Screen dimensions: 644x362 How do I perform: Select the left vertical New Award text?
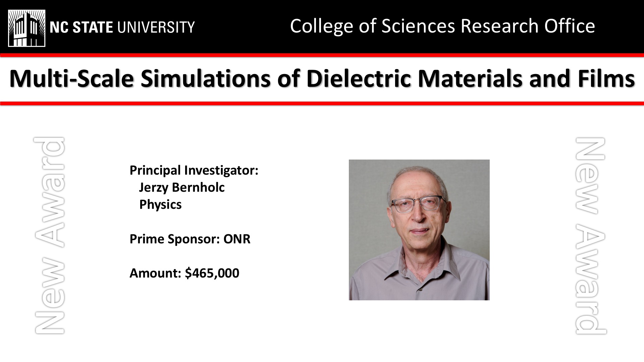[50, 236]
